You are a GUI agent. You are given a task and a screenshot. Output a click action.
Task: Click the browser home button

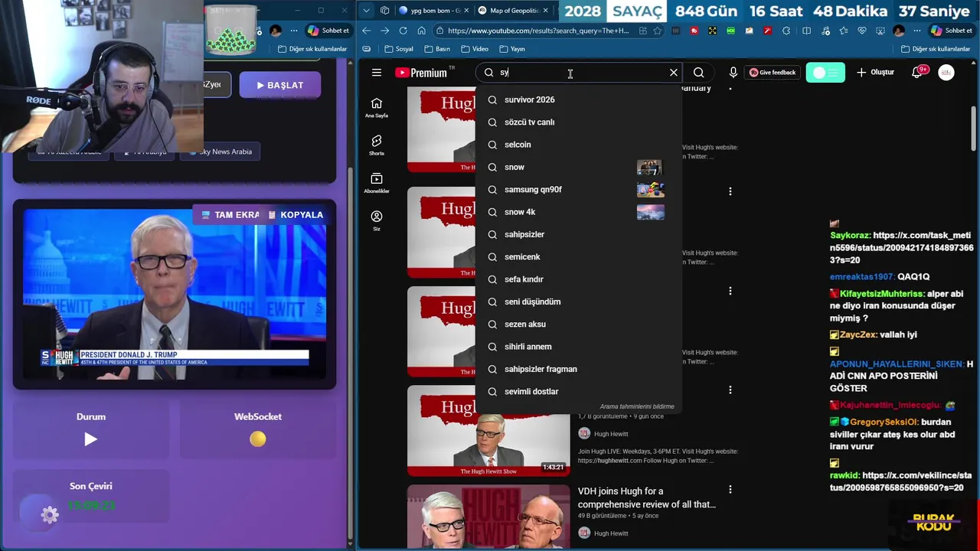click(x=421, y=31)
